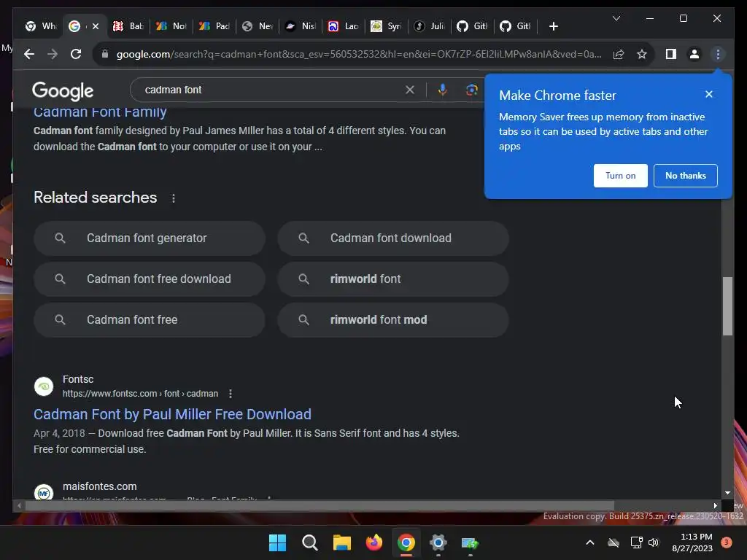Open a new browser tab
The height and width of the screenshot is (560, 747).
(x=553, y=26)
